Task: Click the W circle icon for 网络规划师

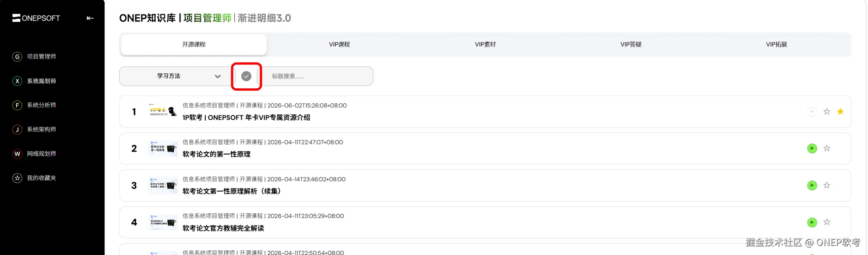Action: point(17,154)
